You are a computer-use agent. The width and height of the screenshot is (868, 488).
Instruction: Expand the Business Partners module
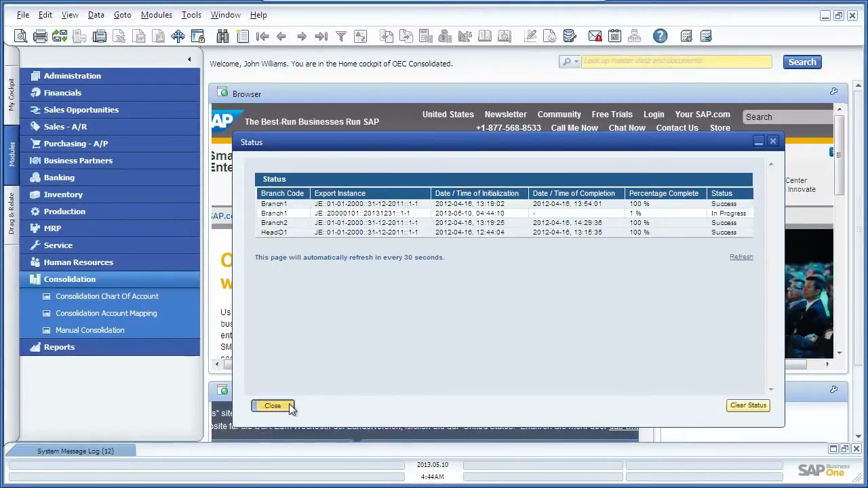click(110, 161)
